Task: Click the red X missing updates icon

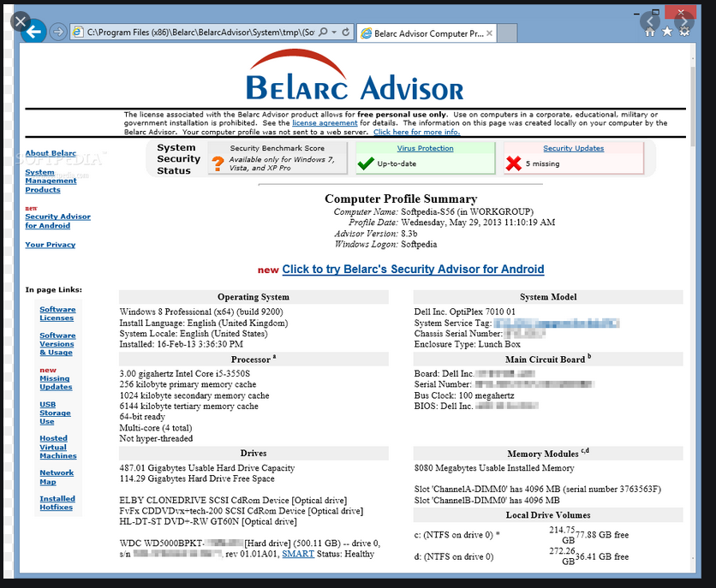Action: pos(514,163)
